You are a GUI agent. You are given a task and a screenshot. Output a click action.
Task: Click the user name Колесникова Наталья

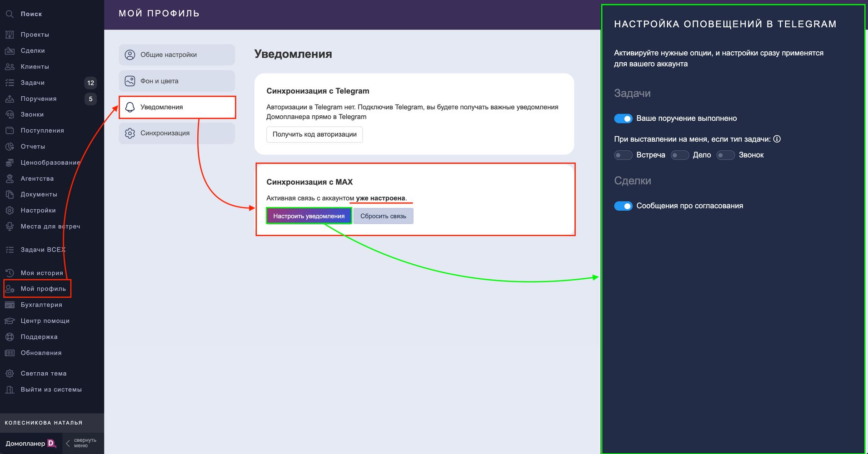pos(44,423)
